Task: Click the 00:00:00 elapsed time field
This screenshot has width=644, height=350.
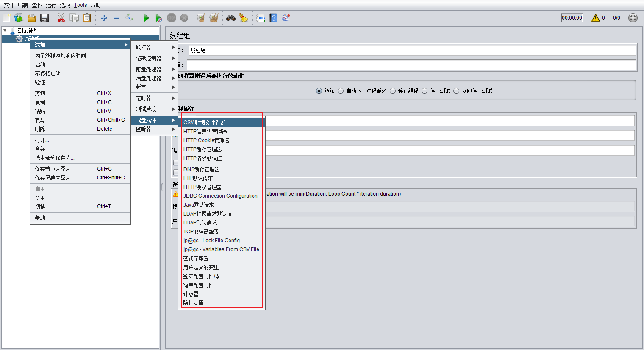Action: [x=572, y=18]
